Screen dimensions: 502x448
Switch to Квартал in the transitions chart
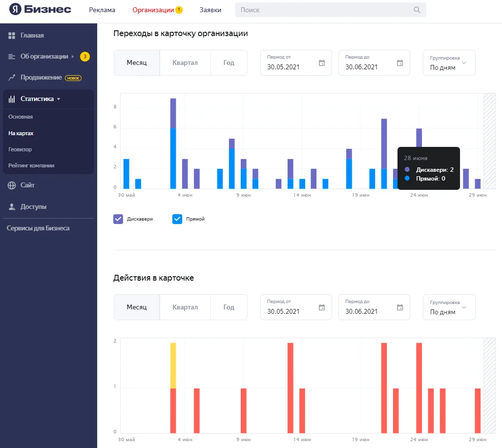(185, 63)
